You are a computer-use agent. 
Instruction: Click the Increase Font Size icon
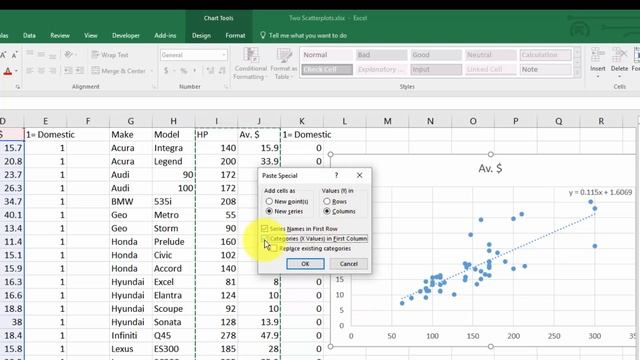pos(3,55)
